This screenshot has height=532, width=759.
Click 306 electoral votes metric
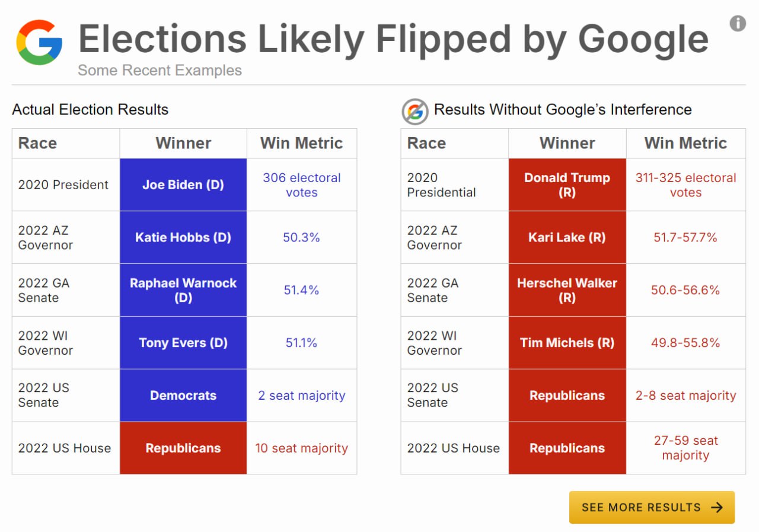[302, 185]
